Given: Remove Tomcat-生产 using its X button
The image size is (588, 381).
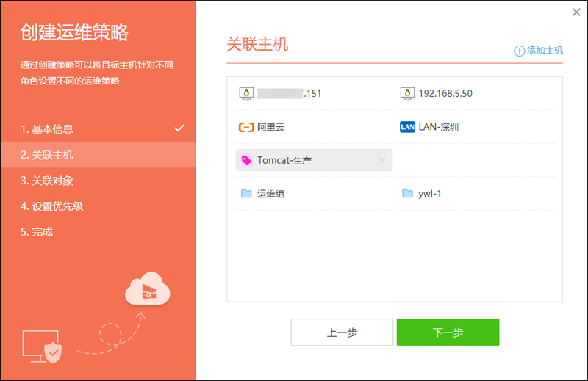Looking at the screenshot, I should (x=381, y=160).
